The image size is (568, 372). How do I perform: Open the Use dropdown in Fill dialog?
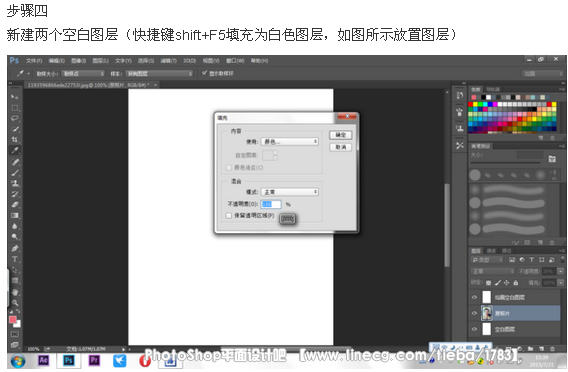pos(290,142)
